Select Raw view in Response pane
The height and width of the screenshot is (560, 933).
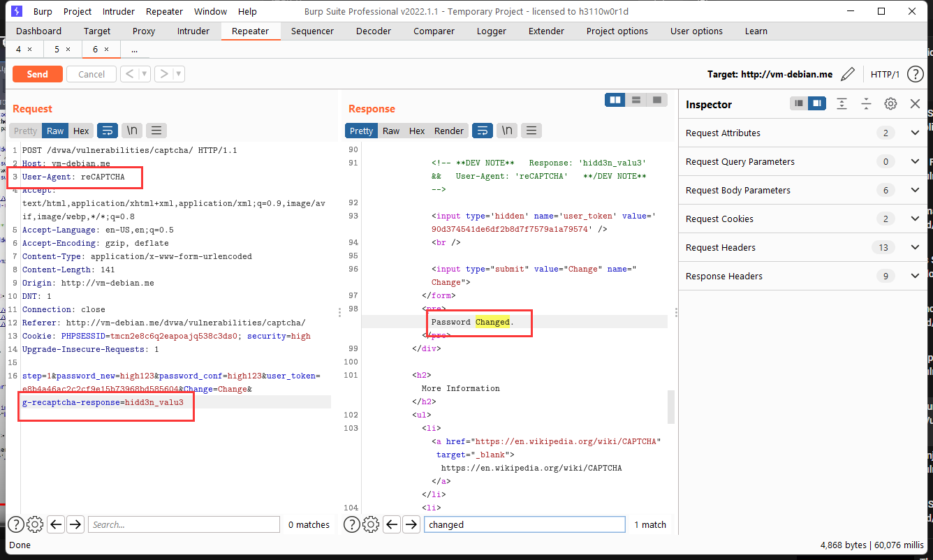click(x=391, y=131)
